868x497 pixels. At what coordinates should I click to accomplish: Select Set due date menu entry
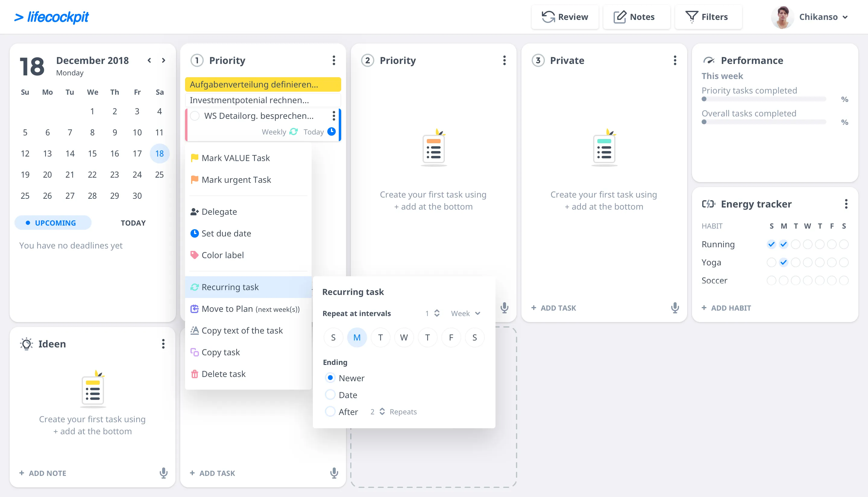tap(226, 233)
